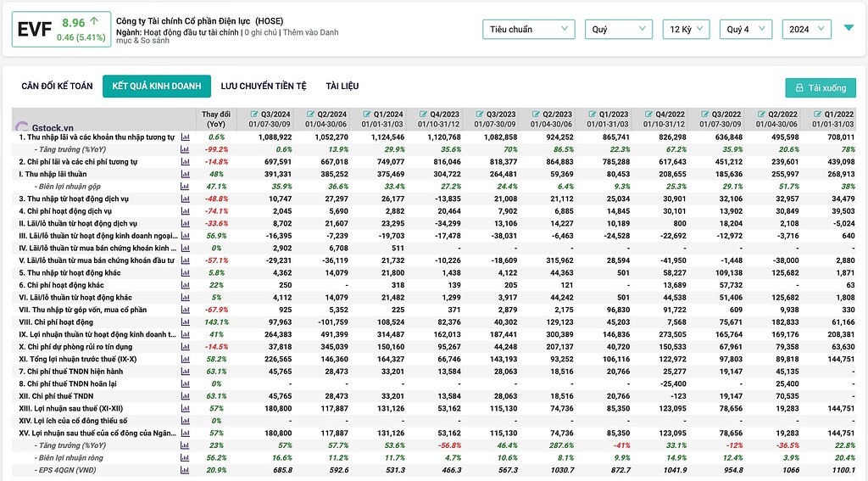
Task: Open chart icon for Thu nhập lãi thuần row
Action: (185, 173)
